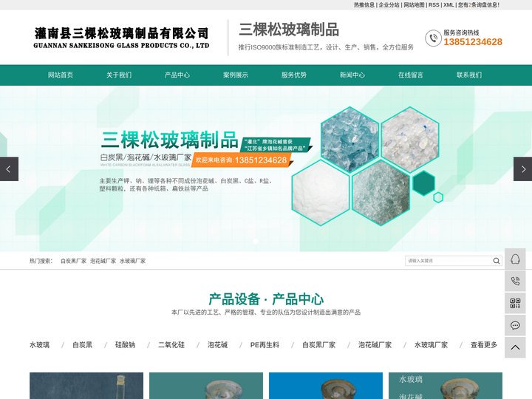Click the phone icon beside 服务咨询热线
The image size is (532, 399).
[x=433, y=38]
